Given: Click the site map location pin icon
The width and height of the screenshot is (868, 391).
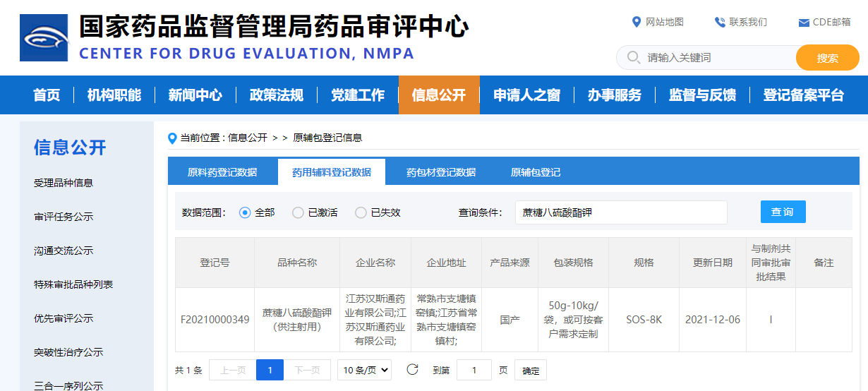Looking at the screenshot, I should [637, 22].
